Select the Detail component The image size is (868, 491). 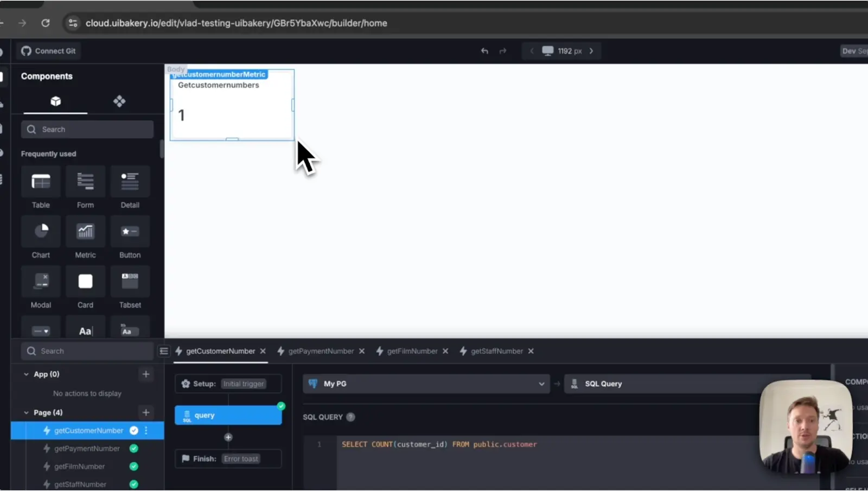point(130,188)
